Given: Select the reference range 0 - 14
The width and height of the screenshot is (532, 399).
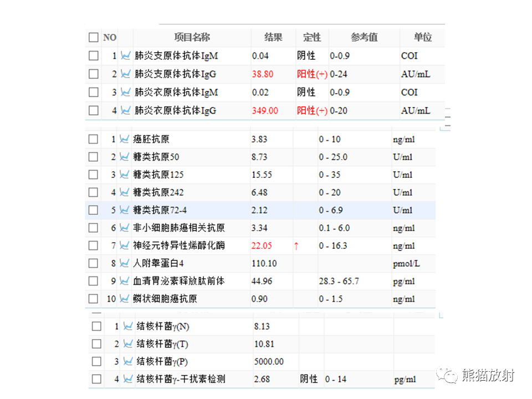Looking at the screenshot, I should (x=336, y=379).
